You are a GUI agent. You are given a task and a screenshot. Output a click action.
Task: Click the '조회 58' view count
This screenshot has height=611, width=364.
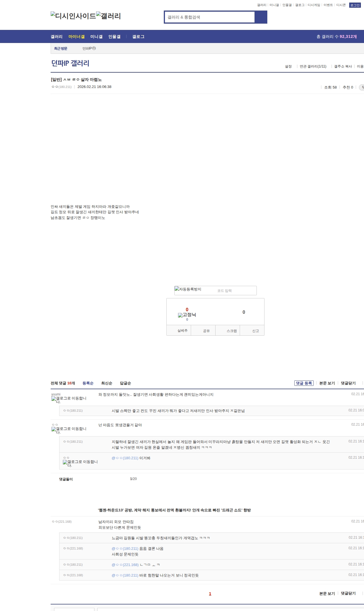click(330, 87)
